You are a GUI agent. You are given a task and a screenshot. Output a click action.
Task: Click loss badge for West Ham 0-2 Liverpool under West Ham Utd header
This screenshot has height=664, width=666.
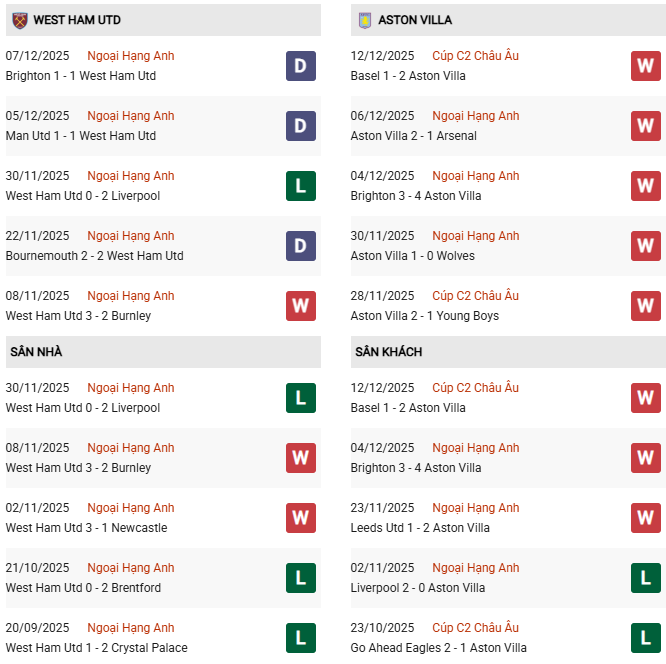click(301, 186)
